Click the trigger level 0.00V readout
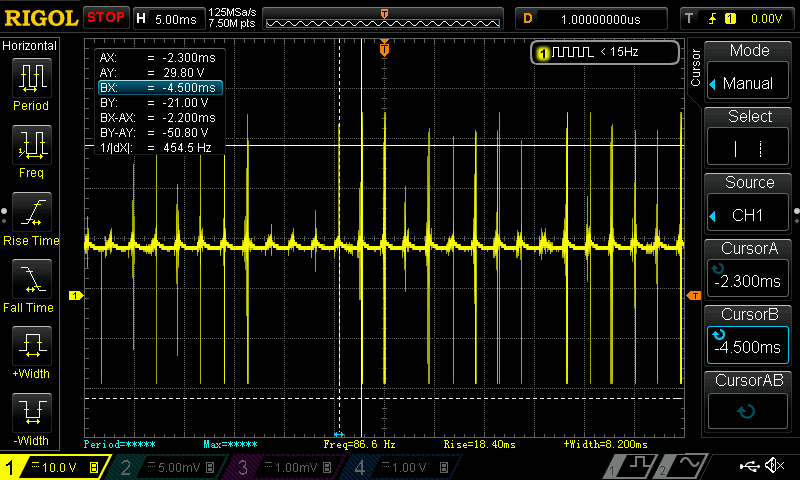The image size is (800, 480). coord(766,19)
